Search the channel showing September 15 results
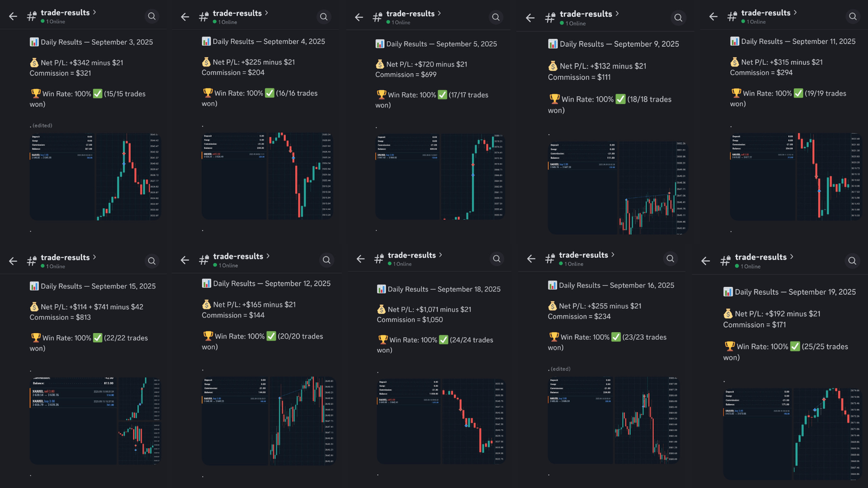Image resolution: width=868 pixels, height=488 pixels. click(152, 261)
